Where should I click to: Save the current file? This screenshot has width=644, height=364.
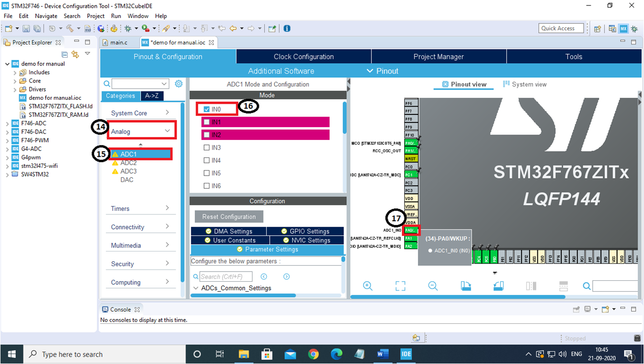pos(25,28)
